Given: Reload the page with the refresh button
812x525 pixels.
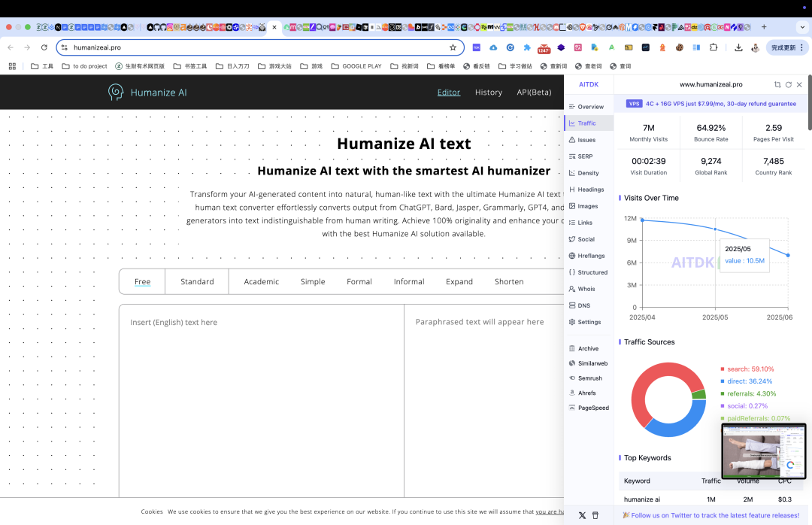Looking at the screenshot, I should 44,47.
